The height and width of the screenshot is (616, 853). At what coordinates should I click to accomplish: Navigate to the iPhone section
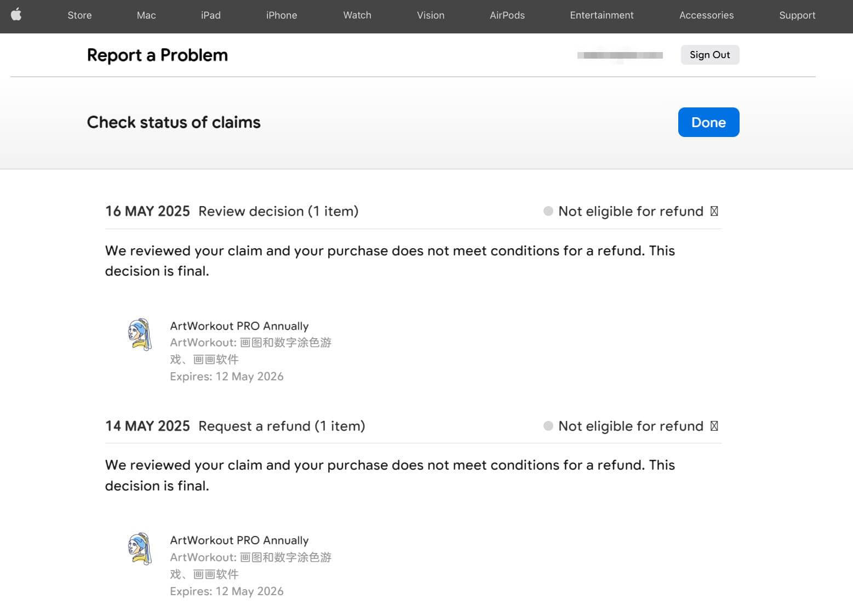(282, 15)
